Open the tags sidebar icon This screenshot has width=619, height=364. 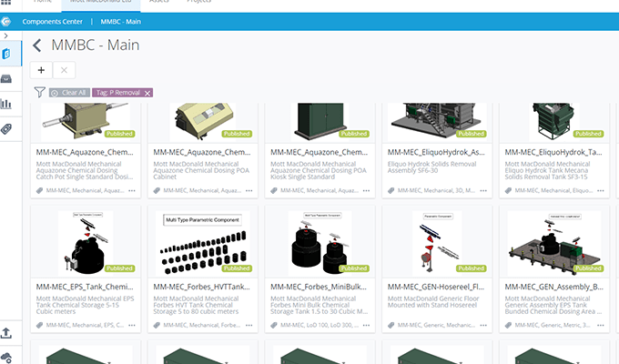click(7, 128)
